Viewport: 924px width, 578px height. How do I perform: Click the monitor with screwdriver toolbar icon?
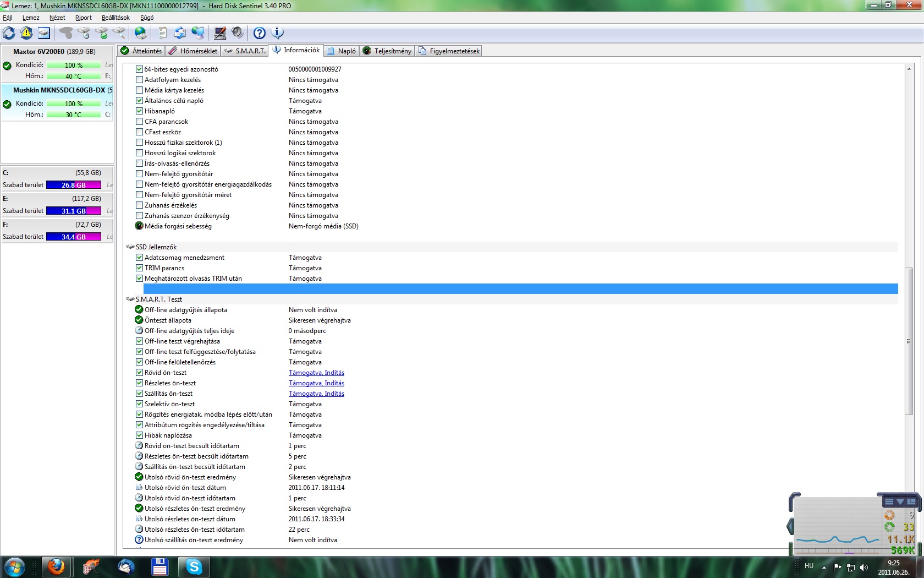coord(220,33)
